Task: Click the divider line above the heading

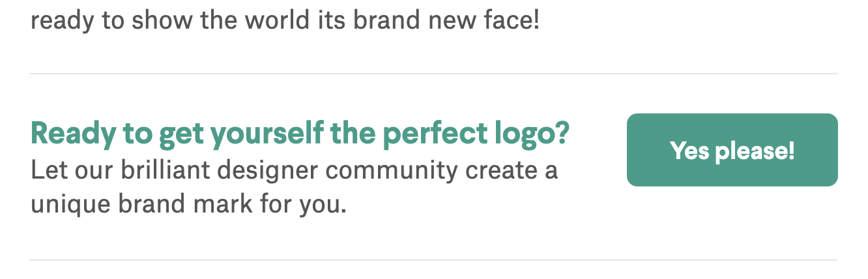Action: pos(434,74)
